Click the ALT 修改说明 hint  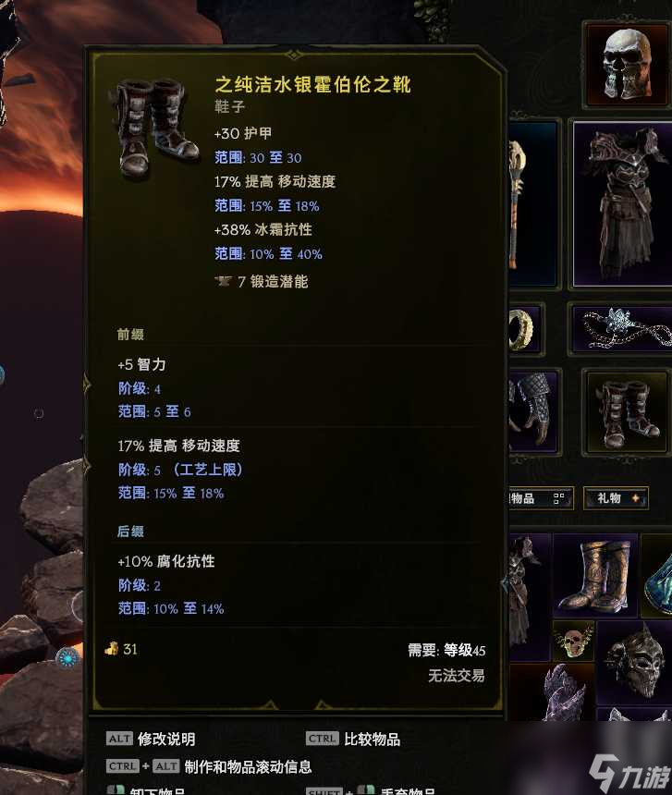(x=151, y=739)
